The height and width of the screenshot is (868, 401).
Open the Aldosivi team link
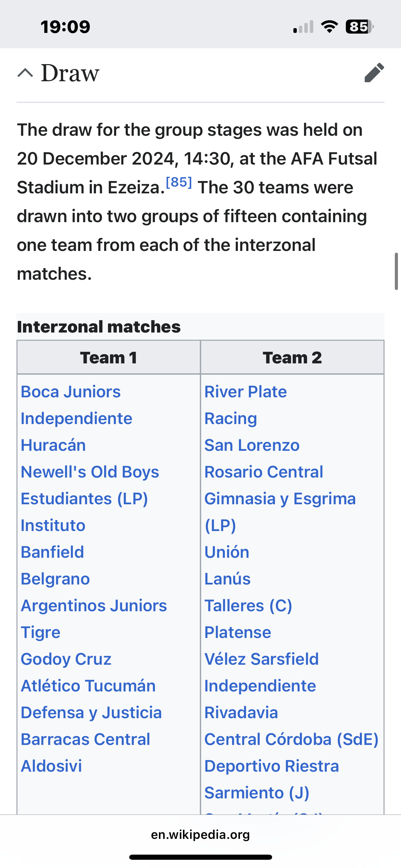pos(51,766)
